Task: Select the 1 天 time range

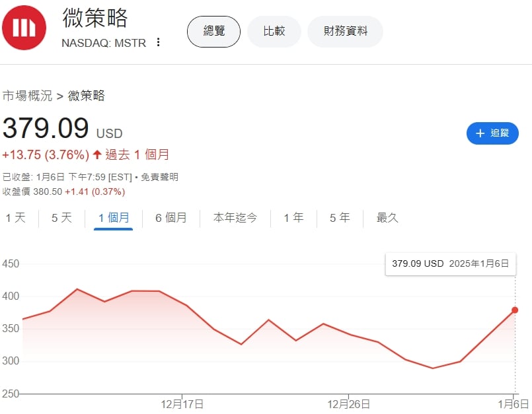Action: point(16,218)
